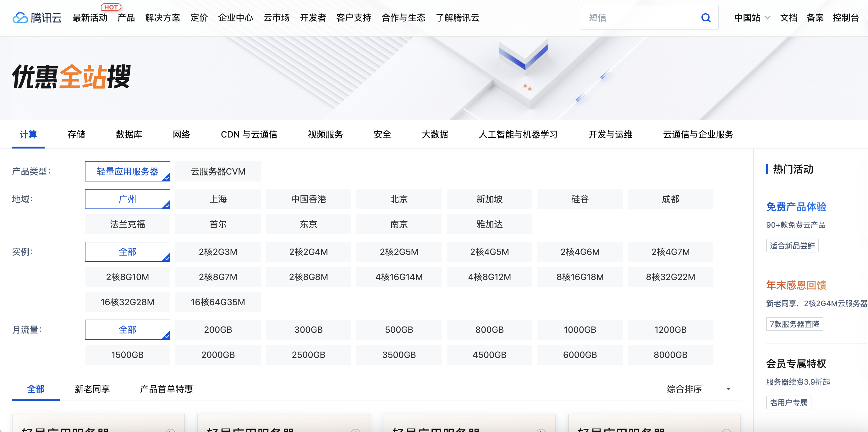Screen dimensions: 868x432
Task: Choose the 8核32G22M instance option
Action: tap(671, 277)
